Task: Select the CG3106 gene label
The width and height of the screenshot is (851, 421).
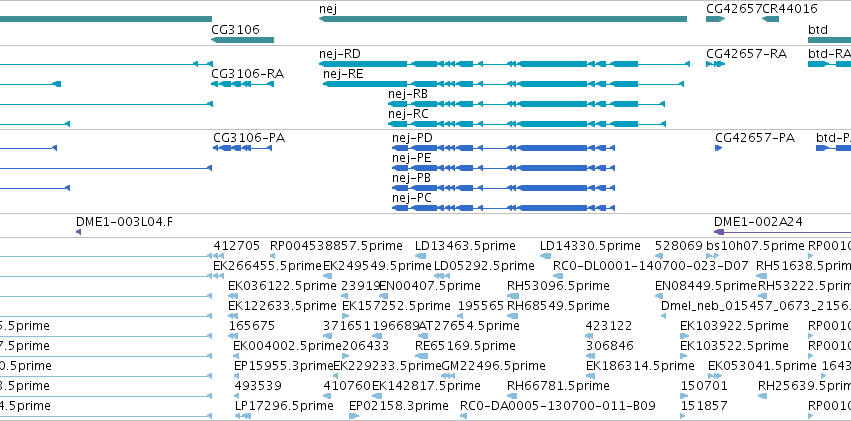Action: pyautogui.click(x=236, y=29)
